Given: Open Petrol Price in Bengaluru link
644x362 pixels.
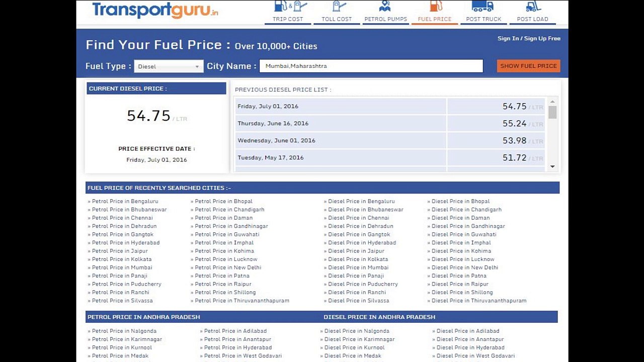Looking at the screenshot, I should point(125,201).
